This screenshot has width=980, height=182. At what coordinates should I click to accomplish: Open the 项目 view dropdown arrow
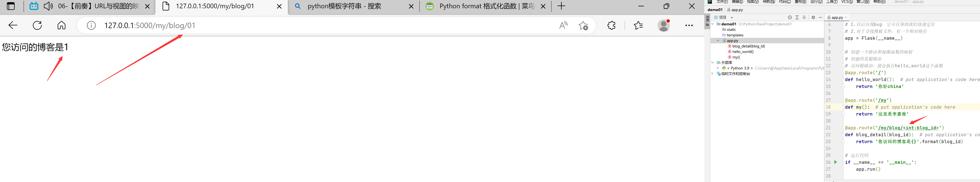732,17
